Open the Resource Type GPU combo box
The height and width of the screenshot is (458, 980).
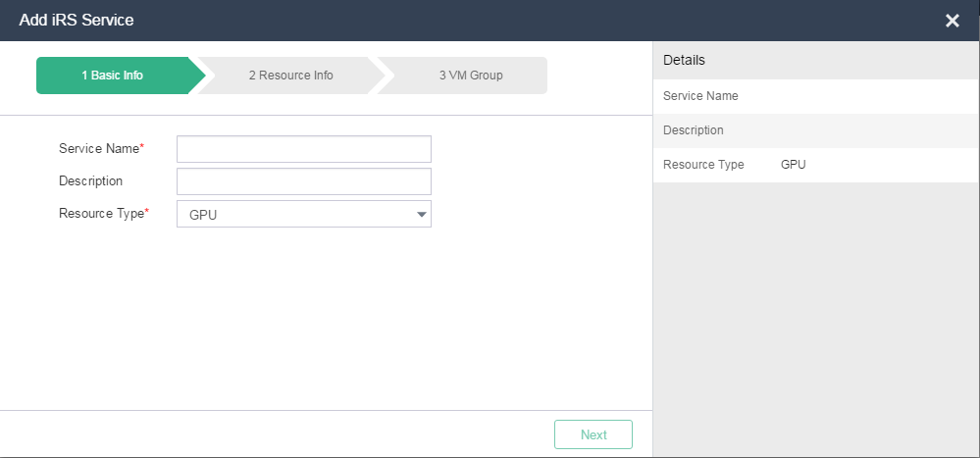(x=304, y=214)
